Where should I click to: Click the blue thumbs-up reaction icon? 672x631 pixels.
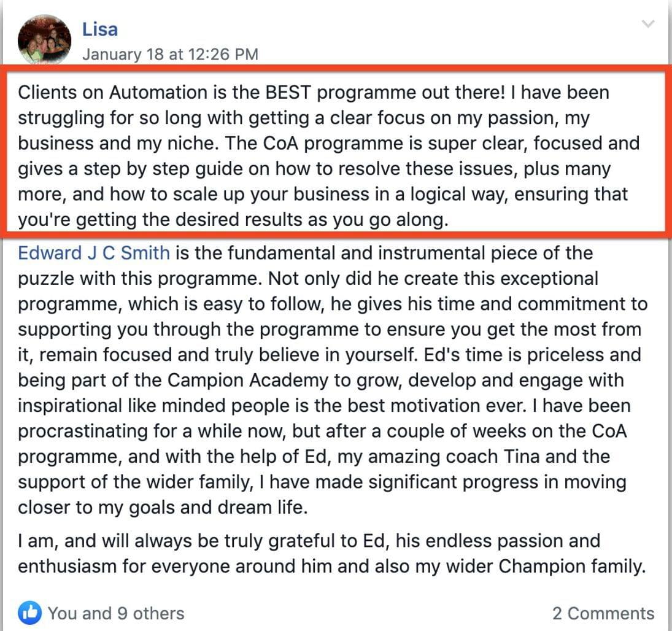[x=30, y=613]
